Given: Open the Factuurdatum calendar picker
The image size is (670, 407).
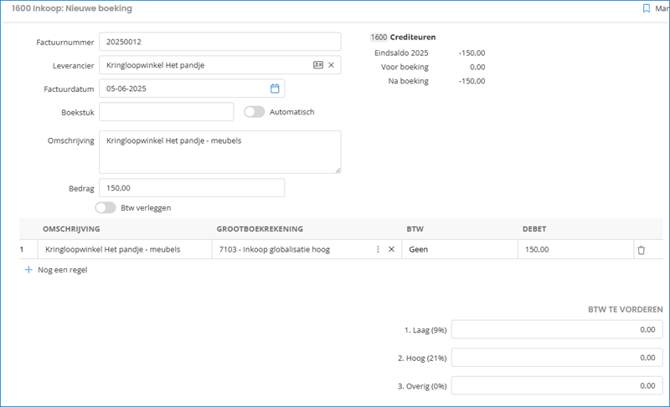Looking at the screenshot, I should [x=275, y=88].
